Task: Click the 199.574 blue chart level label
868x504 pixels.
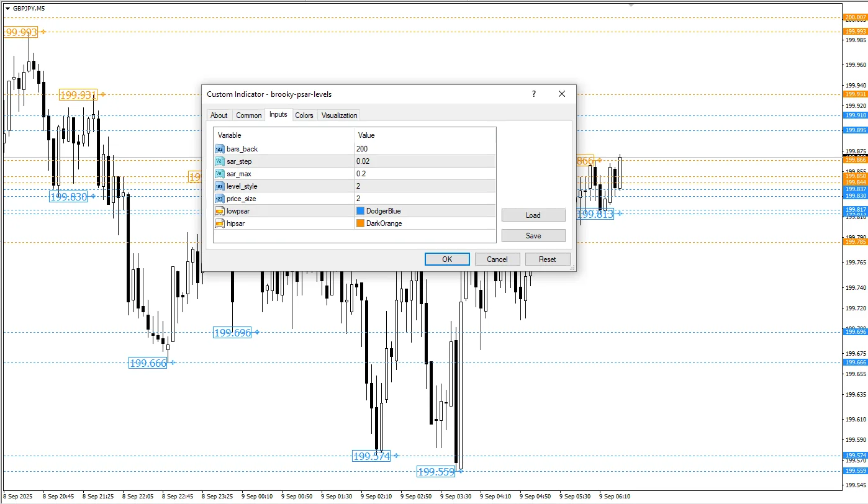Action: tap(371, 456)
